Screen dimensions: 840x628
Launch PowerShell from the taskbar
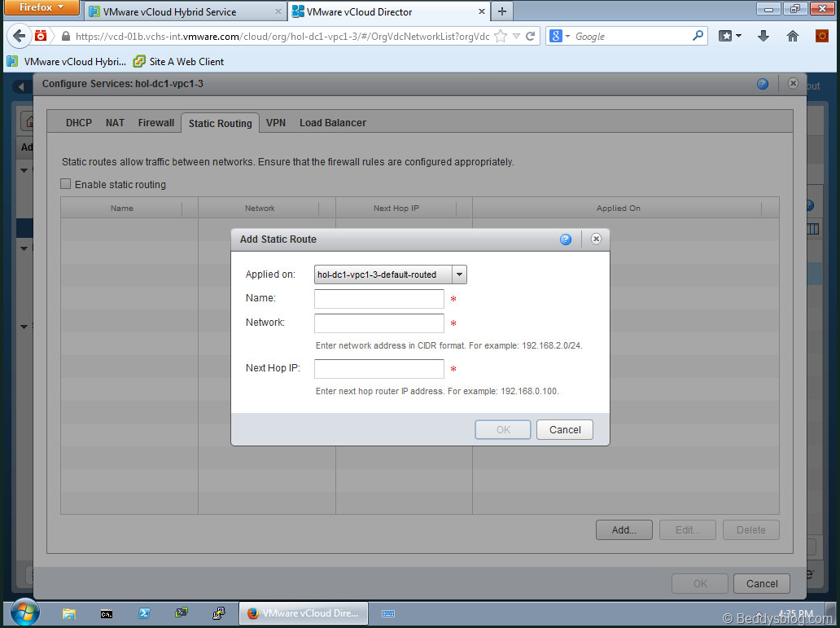[x=144, y=613]
